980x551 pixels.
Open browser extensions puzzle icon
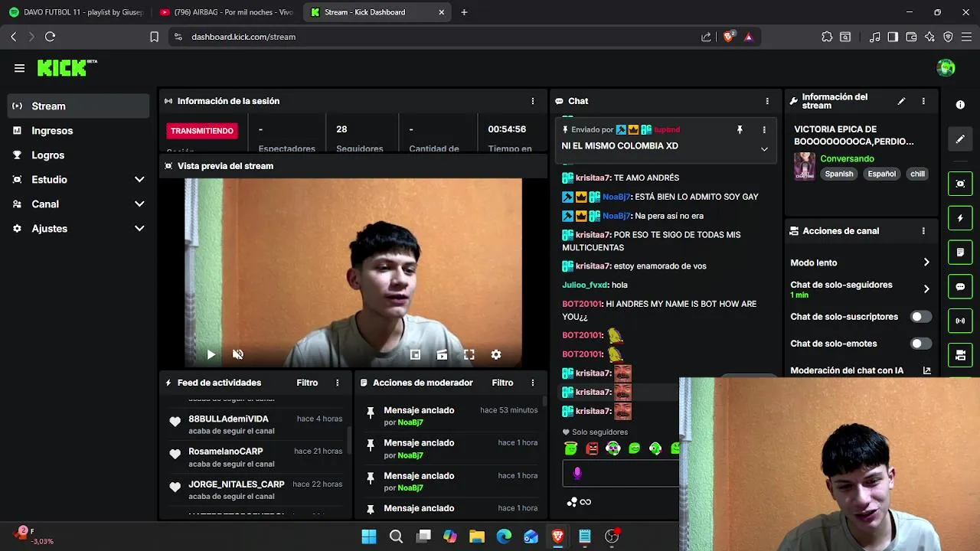point(827,37)
